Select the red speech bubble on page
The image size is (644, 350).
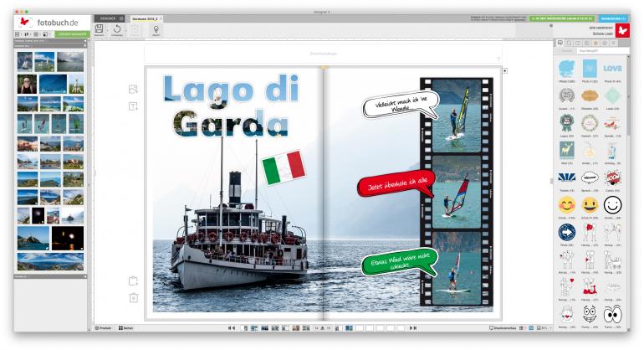coord(396,184)
